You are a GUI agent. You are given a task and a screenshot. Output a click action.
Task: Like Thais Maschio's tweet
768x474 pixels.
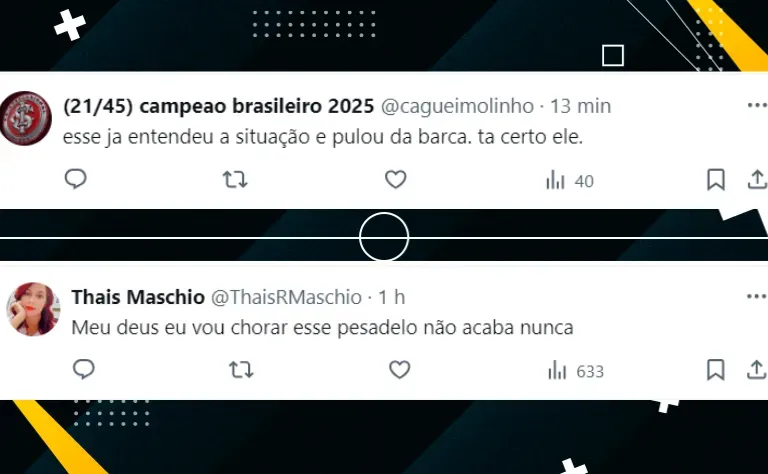(x=399, y=370)
